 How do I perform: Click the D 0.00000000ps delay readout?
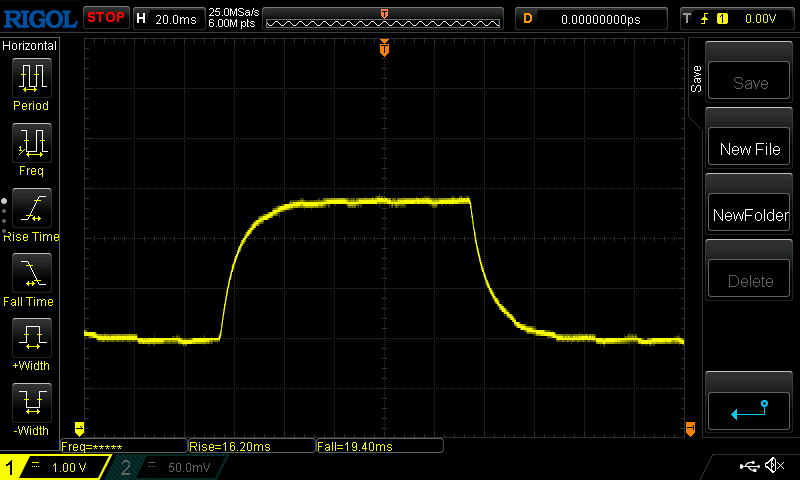tap(591, 19)
